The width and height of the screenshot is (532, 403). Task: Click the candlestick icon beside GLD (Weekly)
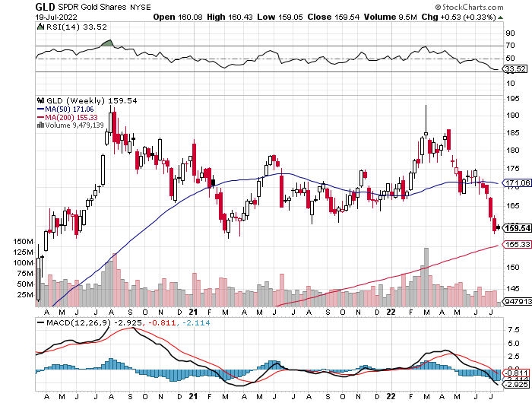coord(41,100)
